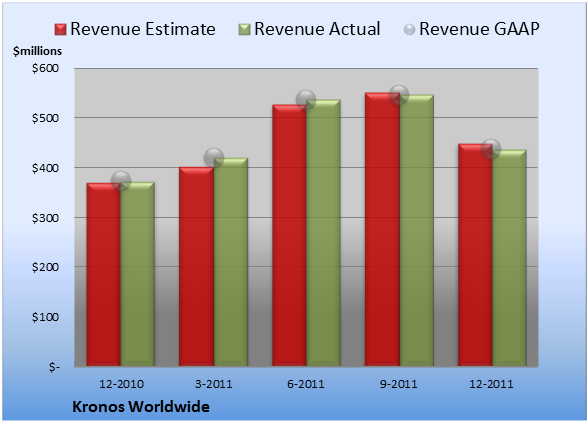Click the GAAP marker above 12-2011
This screenshot has width=588, height=422.
491,149
